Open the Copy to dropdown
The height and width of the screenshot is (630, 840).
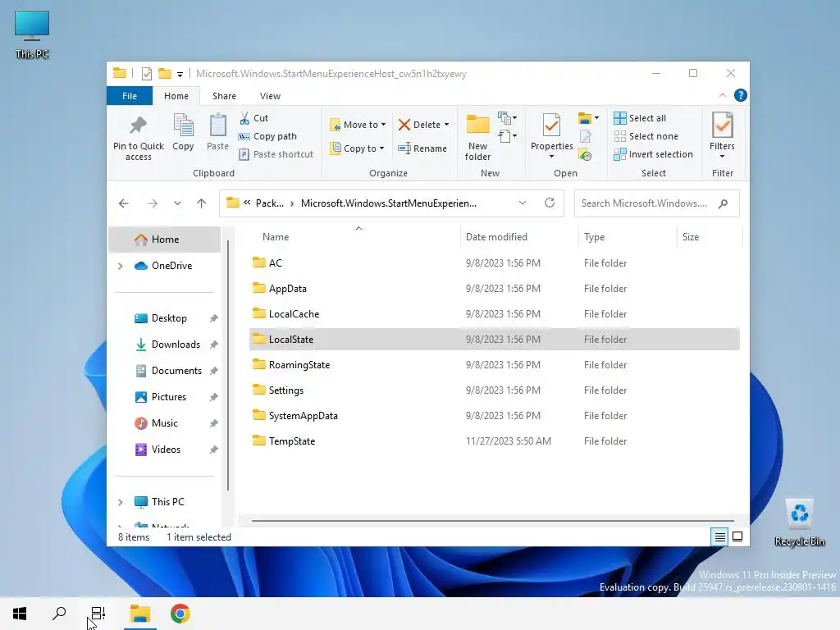[358, 148]
